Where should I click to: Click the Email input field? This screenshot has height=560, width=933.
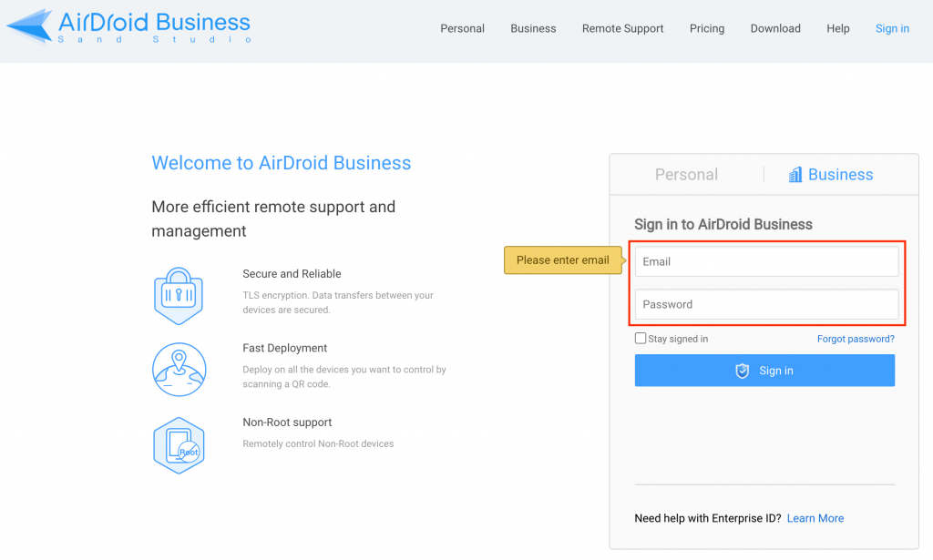(766, 261)
